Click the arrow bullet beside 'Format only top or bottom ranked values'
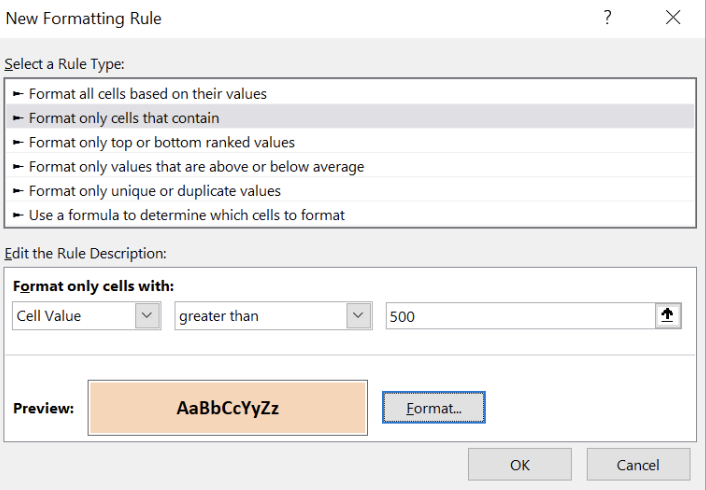706x490 pixels. tap(18, 142)
